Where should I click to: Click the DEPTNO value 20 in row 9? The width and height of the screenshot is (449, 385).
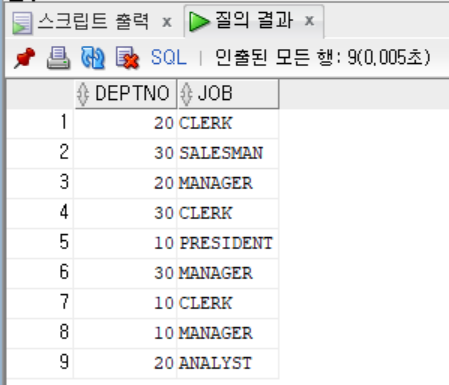coord(125,363)
